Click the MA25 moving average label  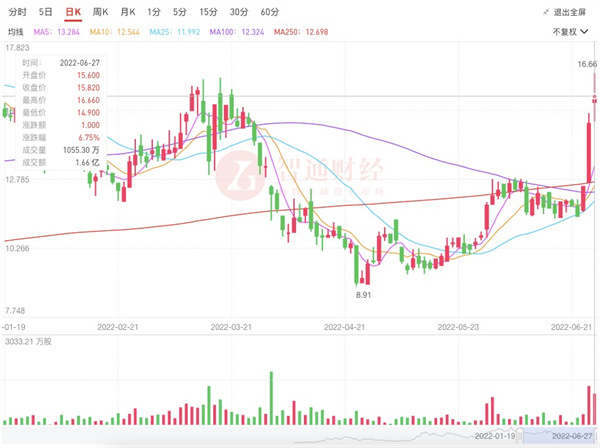click(x=177, y=32)
